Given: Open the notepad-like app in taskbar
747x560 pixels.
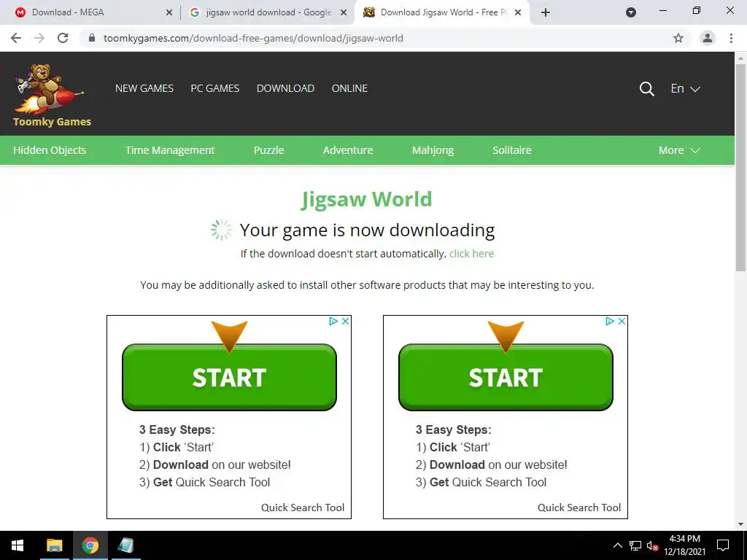Looking at the screenshot, I should (x=125, y=545).
